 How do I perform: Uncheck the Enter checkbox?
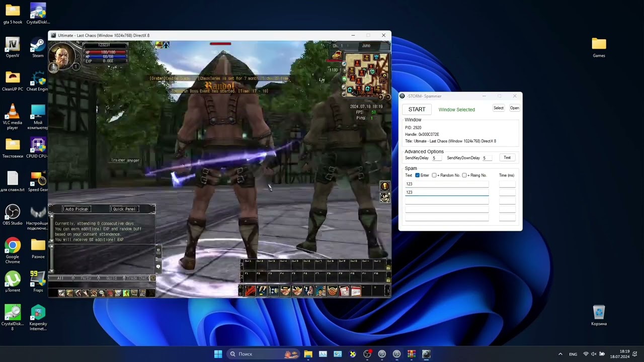(417, 175)
